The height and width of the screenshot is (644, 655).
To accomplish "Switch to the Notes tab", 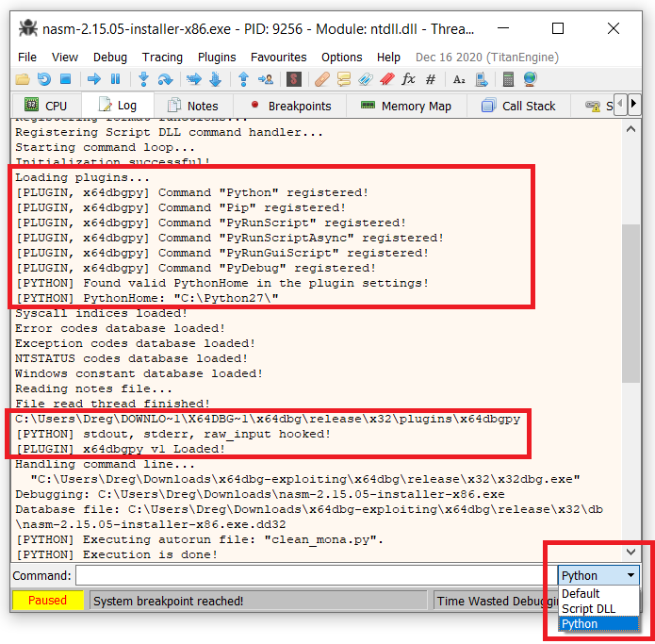I will [193, 106].
